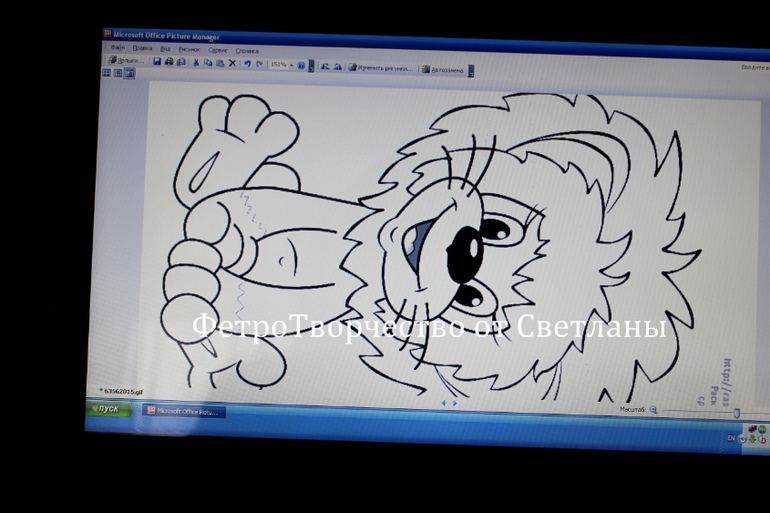Click the Пуск start button on the taskbar

(x=106, y=408)
